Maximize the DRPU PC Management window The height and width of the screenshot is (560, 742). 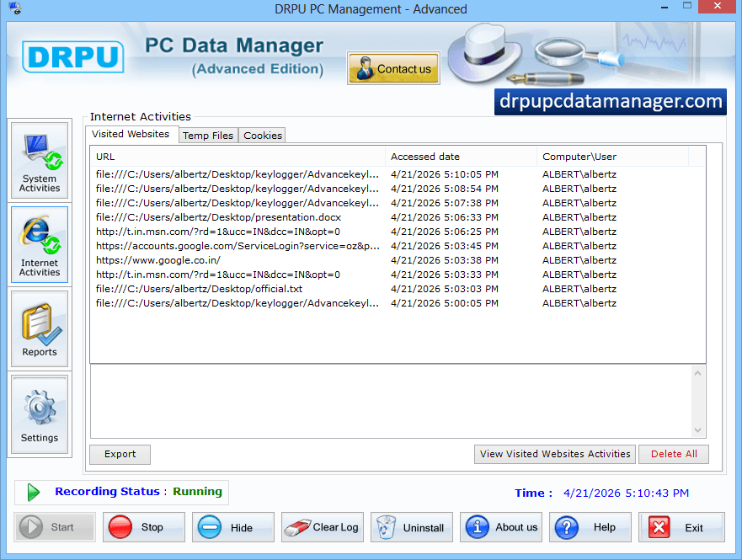click(687, 6)
